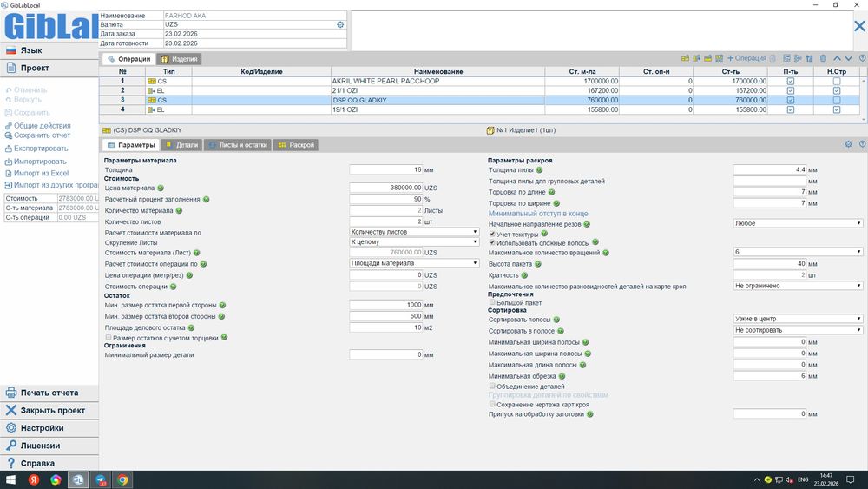The image size is (868, 489).
Task: Open Округление Листы dropdown
Action: 414,242
